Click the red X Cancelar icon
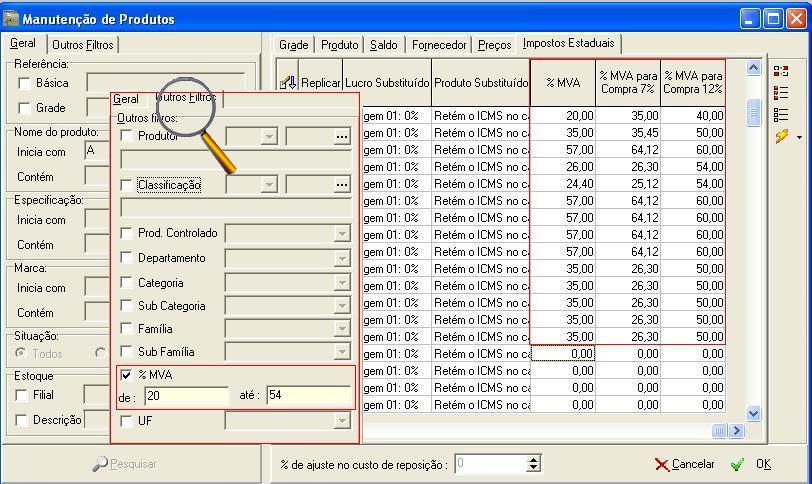 [661, 464]
